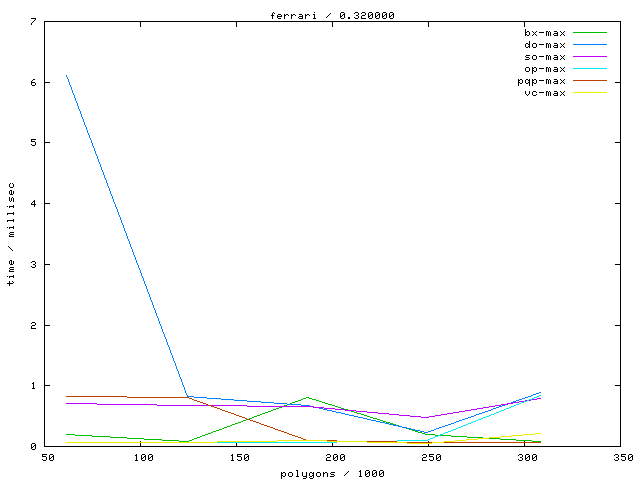Image resolution: width=640 pixels, height=480 pixels.
Task: Click the yellow line sample beside vc-max
Action: [590, 92]
